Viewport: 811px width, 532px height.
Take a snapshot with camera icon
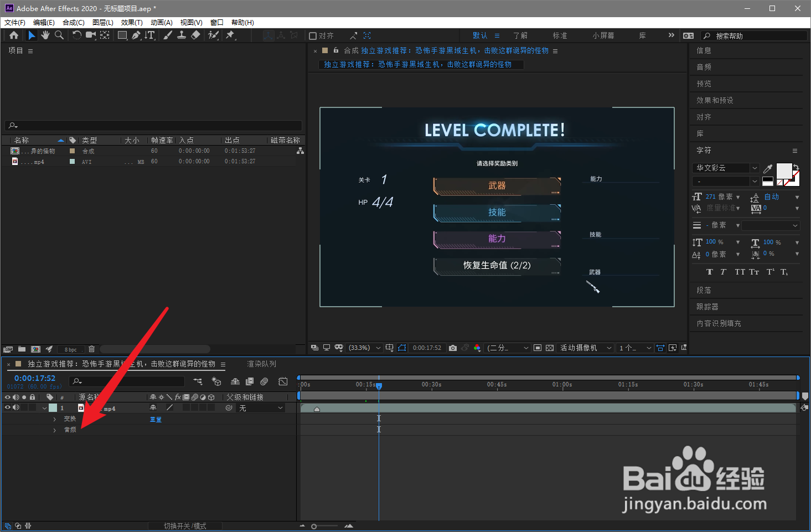pyautogui.click(x=453, y=348)
